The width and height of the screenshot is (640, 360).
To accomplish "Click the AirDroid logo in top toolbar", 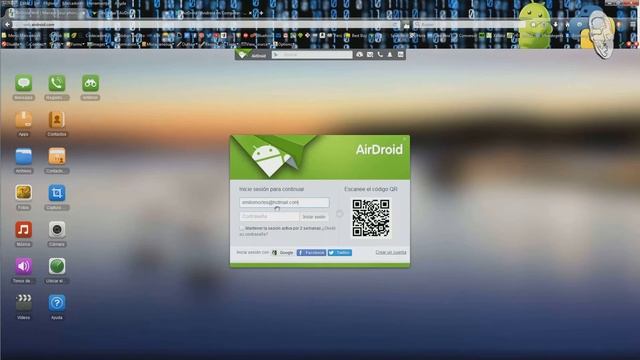I will click(252, 55).
